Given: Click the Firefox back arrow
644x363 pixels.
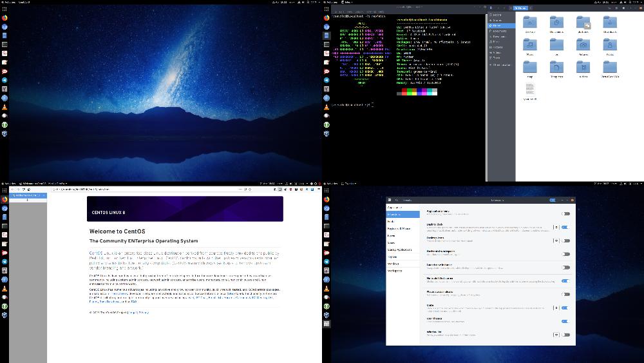Looking at the screenshot, I should coord(13,190).
